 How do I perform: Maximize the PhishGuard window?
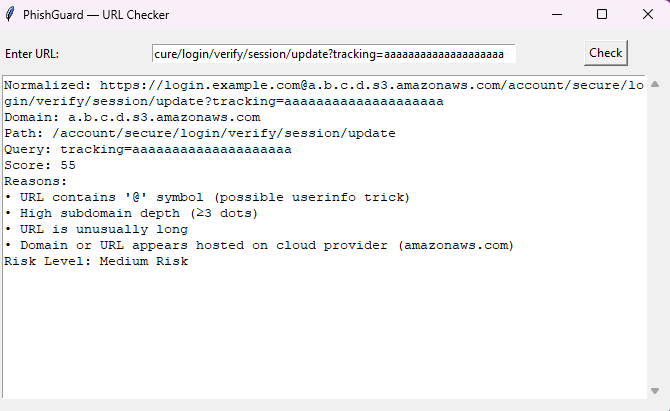602,15
